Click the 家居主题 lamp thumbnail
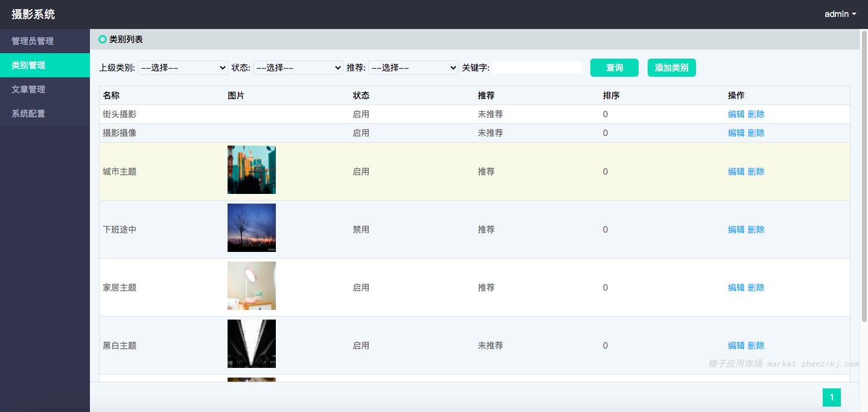This screenshot has height=412, width=868. coord(251,286)
